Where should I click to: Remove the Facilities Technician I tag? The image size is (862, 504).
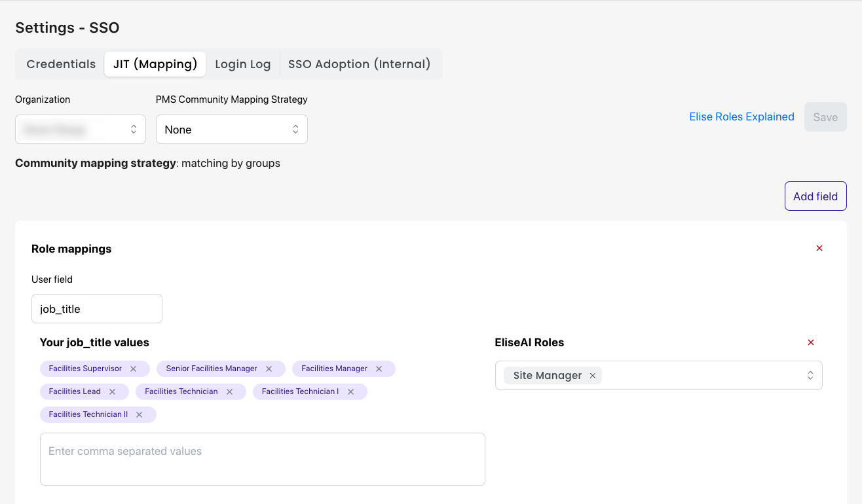pyautogui.click(x=350, y=392)
